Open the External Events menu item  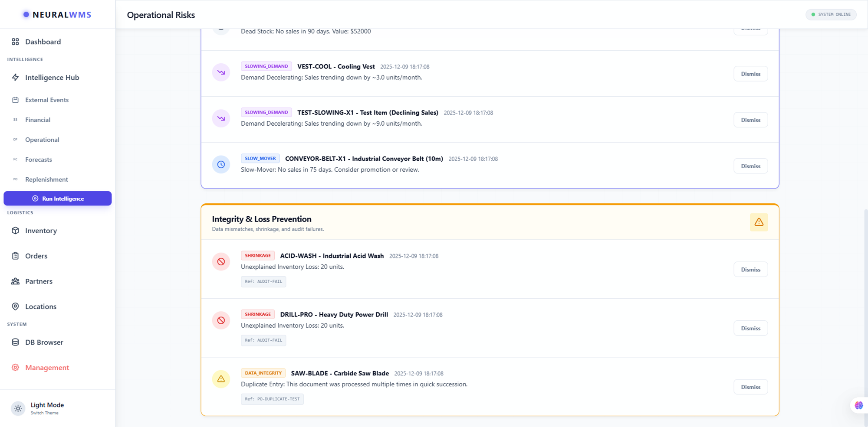[x=47, y=100]
